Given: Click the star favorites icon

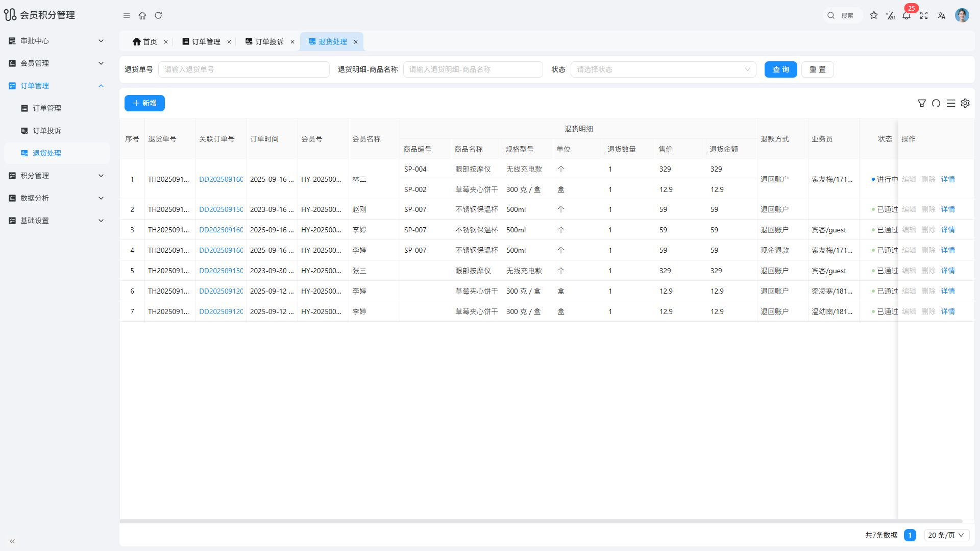Looking at the screenshot, I should [x=874, y=15].
